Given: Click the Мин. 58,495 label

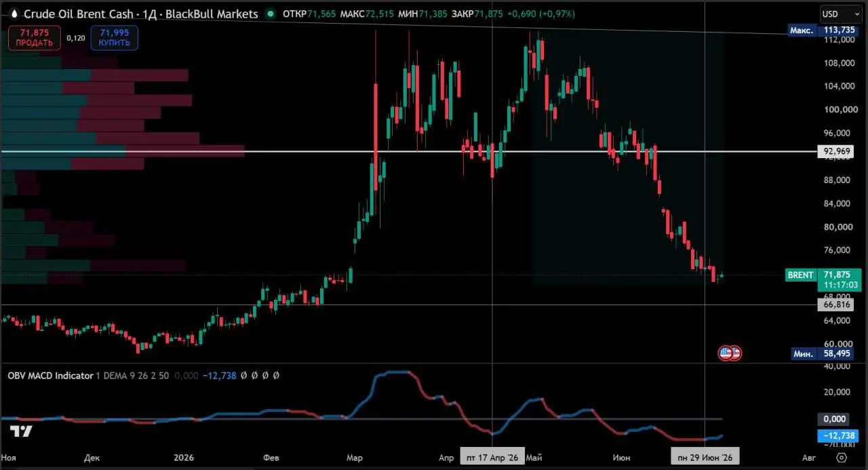Looking at the screenshot, I should click(823, 353).
